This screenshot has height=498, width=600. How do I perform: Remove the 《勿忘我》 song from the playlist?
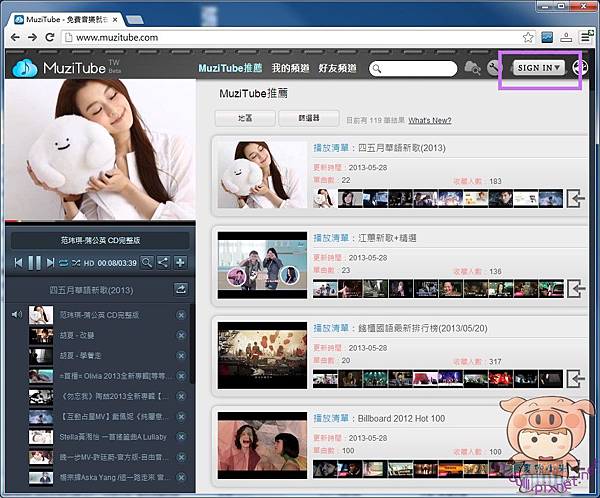(x=181, y=396)
